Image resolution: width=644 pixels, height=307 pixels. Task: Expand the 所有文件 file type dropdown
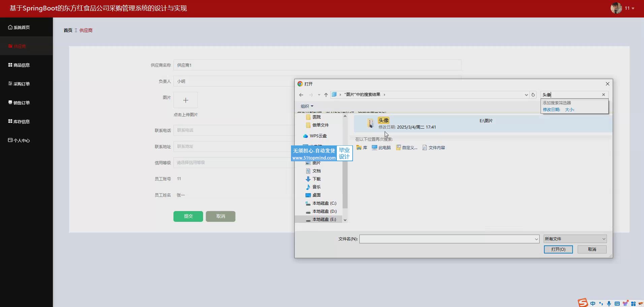coord(575,239)
